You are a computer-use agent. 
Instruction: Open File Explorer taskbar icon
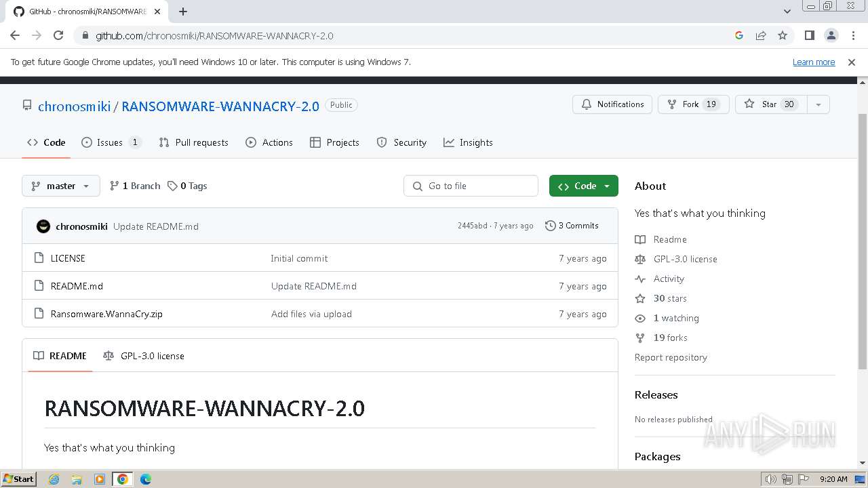pos(77,479)
